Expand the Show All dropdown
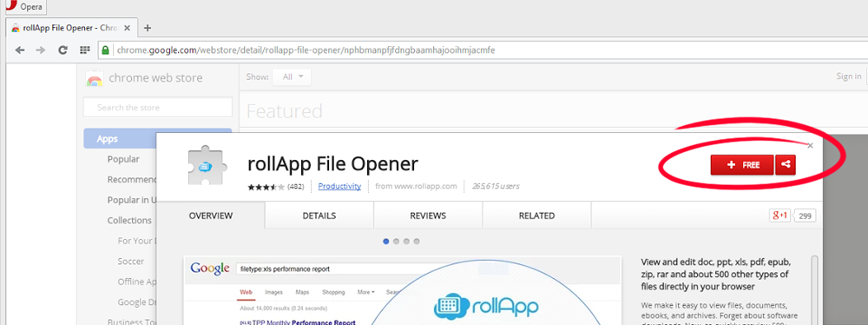Screen dimensions: 868x325 (x=292, y=77)
